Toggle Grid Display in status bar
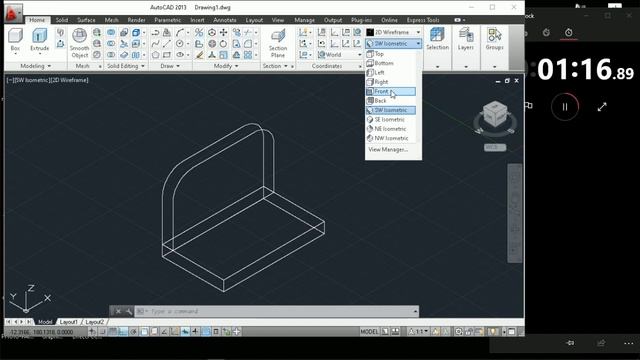Image resolution: width=640 pixels, height=360 pixels. click(113, 331)
